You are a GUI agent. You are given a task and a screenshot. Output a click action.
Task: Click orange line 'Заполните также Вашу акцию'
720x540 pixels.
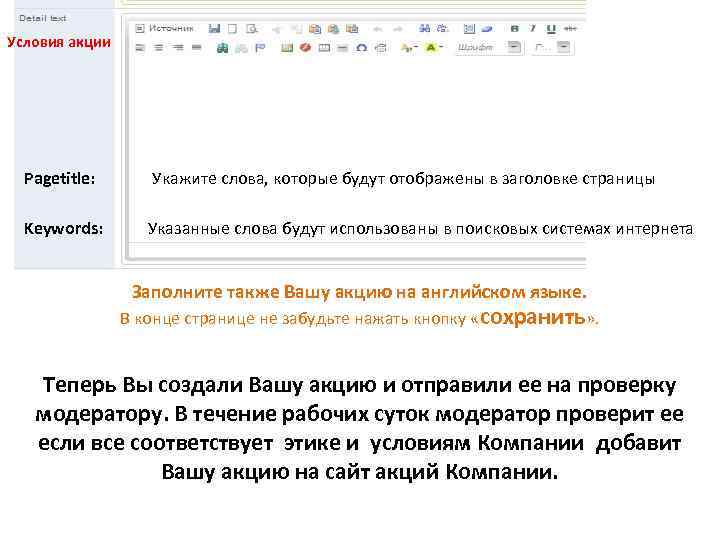359,292
